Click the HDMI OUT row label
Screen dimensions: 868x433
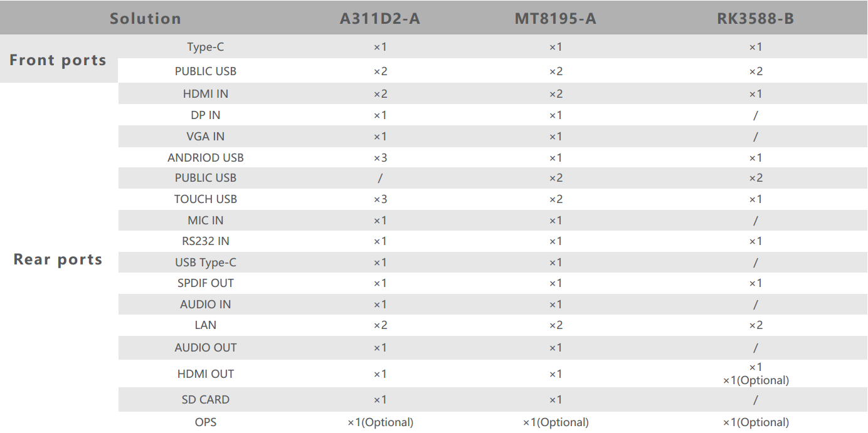pyautogui.click(x=206, y=374)
